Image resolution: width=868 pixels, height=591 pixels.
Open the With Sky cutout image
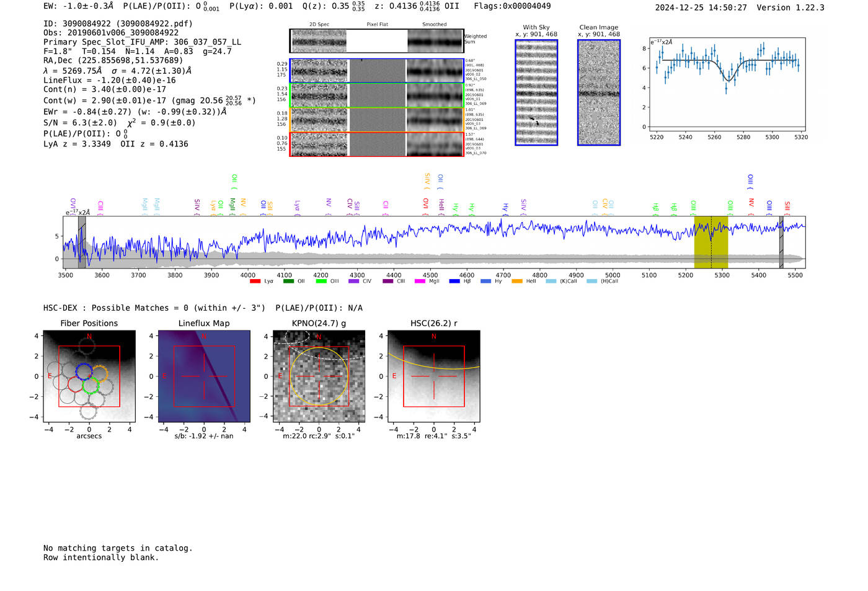536,92
